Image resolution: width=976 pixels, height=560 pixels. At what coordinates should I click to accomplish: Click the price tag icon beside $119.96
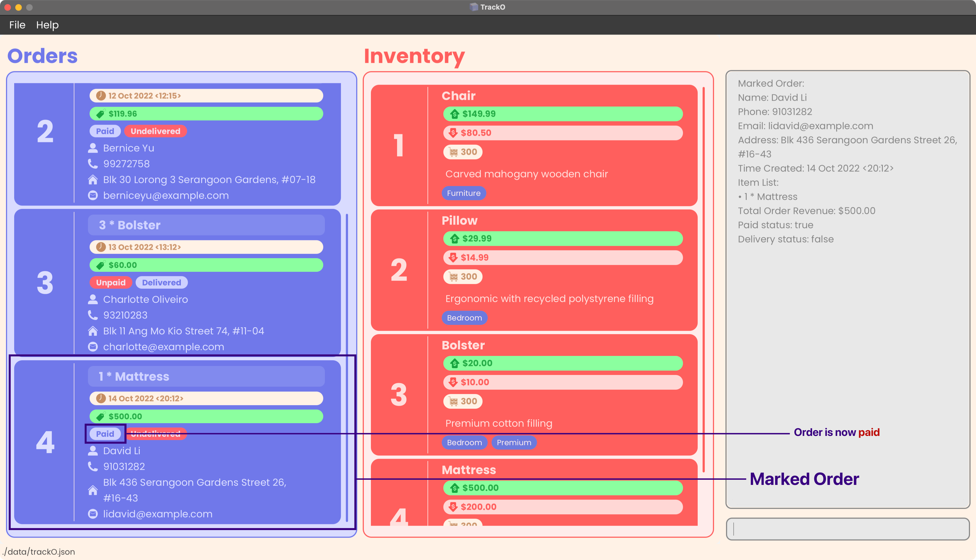(100, 114)
